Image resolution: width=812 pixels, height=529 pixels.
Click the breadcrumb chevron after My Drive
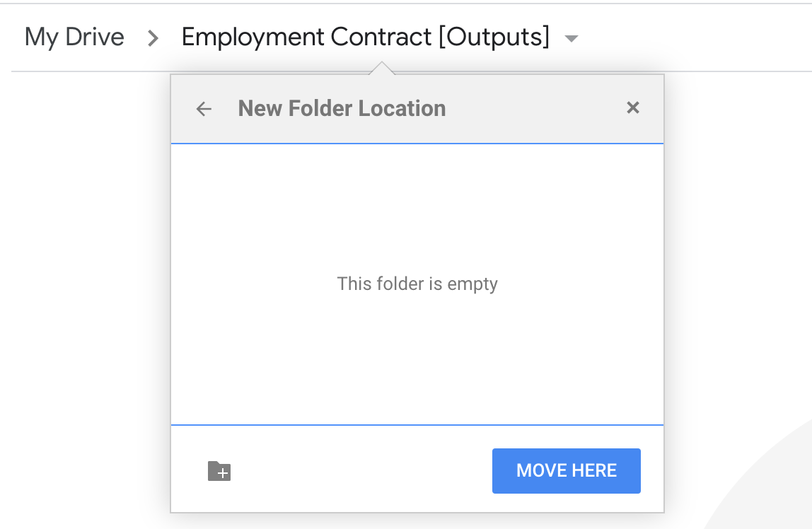point(153,38)
